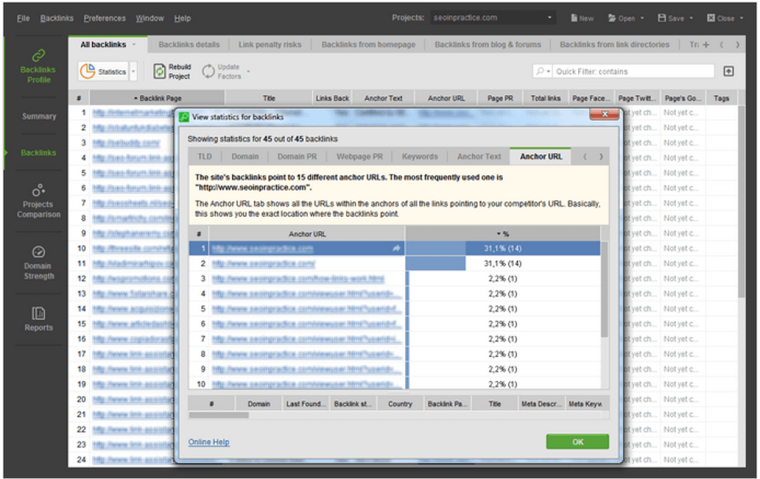
Task: Click the Update Factors icon
Action: point(208,71)
